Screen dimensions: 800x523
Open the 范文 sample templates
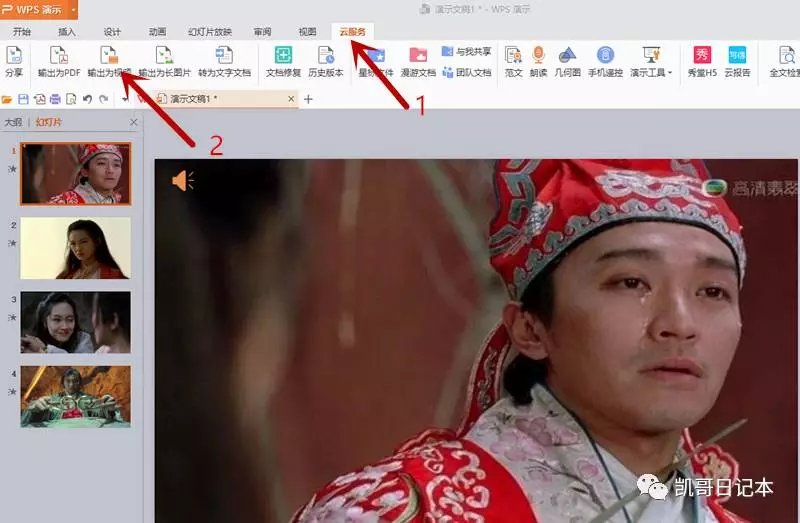point(513,61)
